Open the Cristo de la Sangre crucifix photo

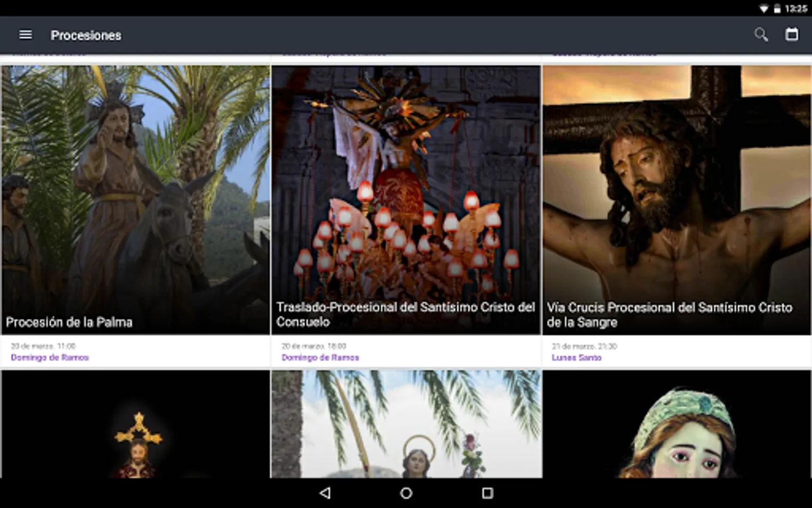pos(677,200)
